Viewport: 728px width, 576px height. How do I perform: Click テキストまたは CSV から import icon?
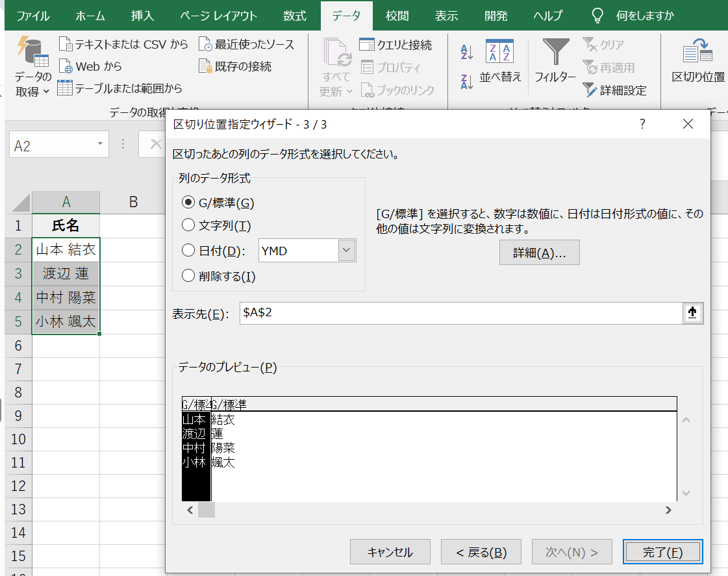pos(65,44)
